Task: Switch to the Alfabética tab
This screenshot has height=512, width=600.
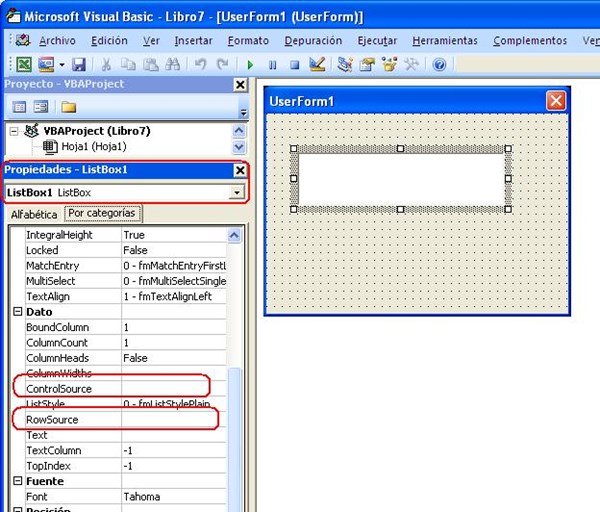Action: click(x=34, y=215)
